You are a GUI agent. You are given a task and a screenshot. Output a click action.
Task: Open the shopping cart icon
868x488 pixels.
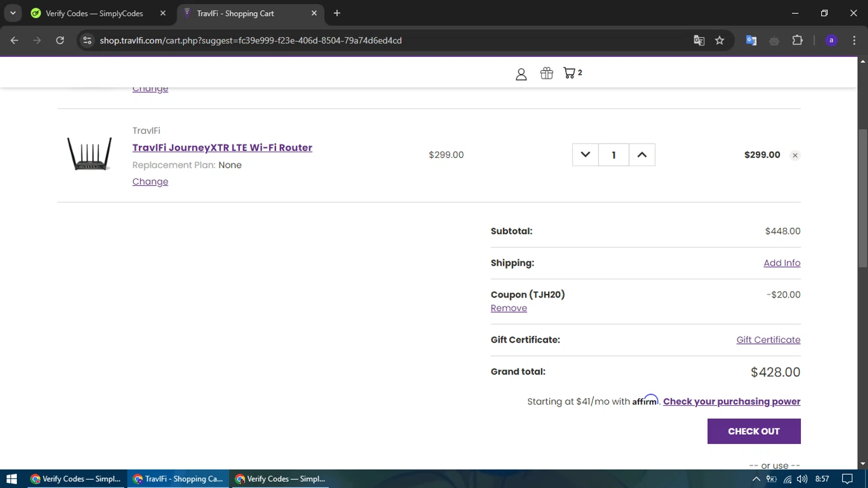click(572, 73)
